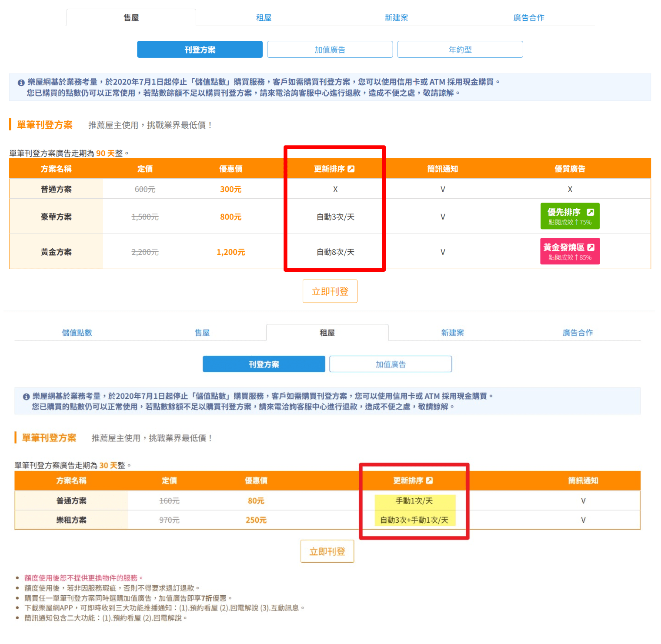Click struck-through 2,200元 list price
Image resolution: width=661 pixels, height=644 pixels.
coord(145,252)
